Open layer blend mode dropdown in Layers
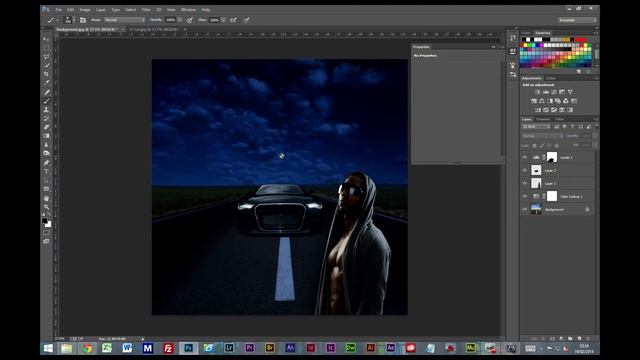 [542, 136]
